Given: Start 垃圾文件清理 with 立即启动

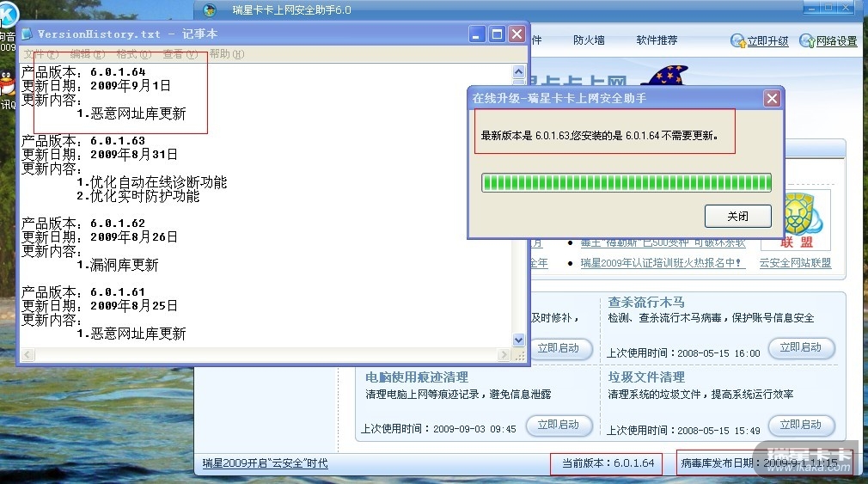Looking at the screenshot, I should click(x=800, y=425).
